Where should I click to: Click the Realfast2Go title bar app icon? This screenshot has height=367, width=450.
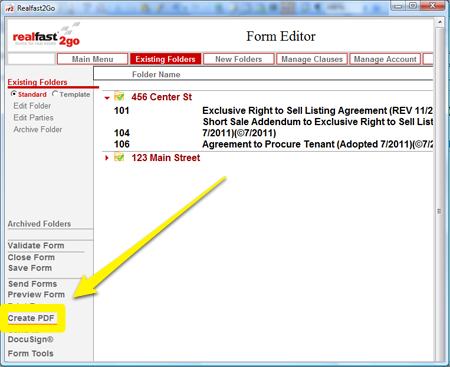point(10,8)
